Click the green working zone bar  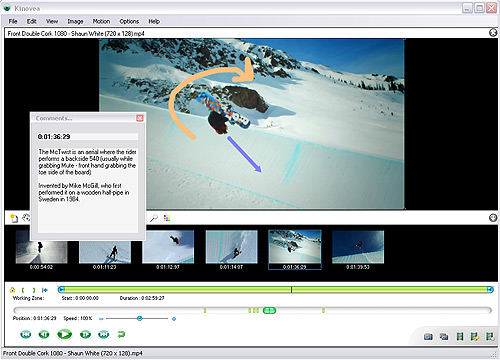tap(275, 290)
